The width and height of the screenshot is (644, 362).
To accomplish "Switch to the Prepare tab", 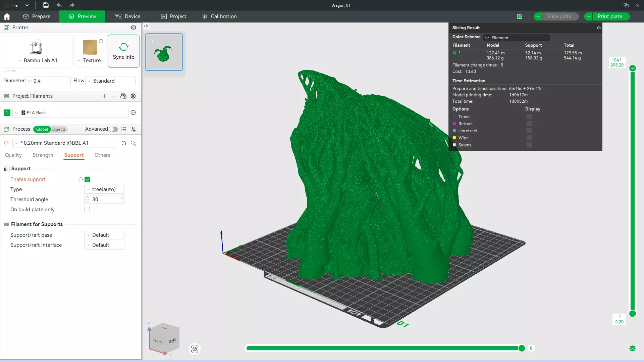I will 37,16.
